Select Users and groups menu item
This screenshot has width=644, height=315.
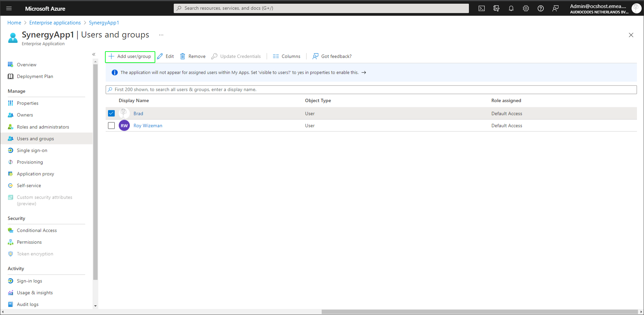46,139
